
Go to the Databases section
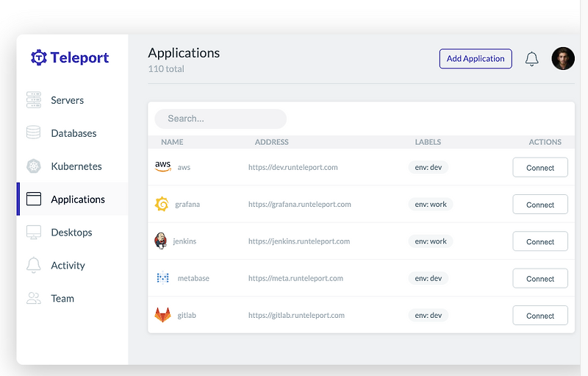coord(73,133)
